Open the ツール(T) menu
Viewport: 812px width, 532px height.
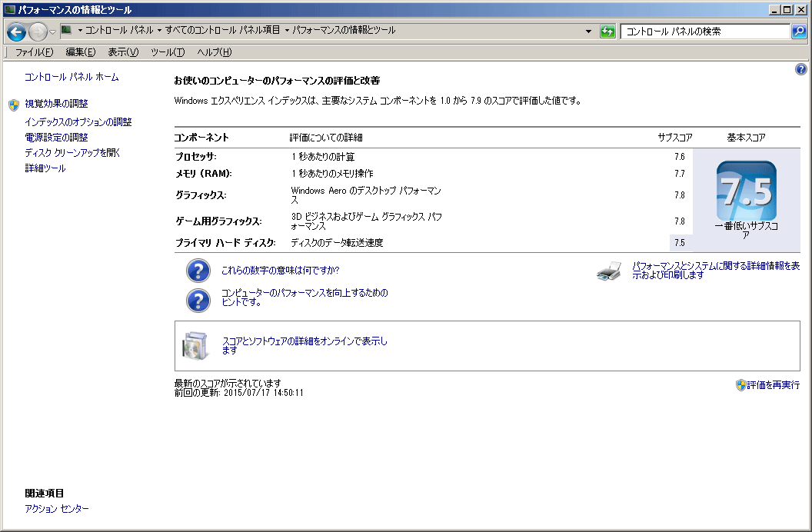pyautogui.click(x=167, y=52)
